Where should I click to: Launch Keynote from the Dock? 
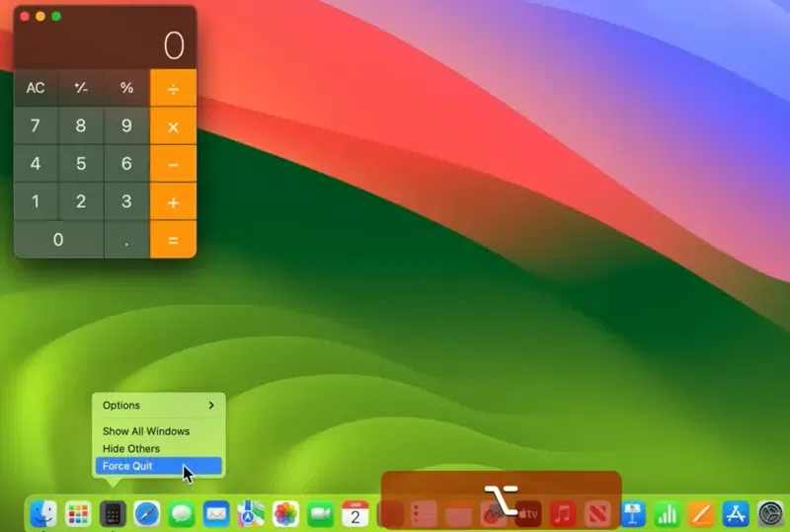coord(632,514)
